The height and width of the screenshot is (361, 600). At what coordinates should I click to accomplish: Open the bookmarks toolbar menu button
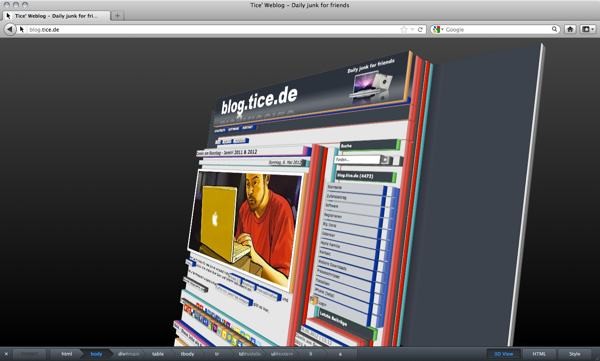(x=587, y=29)
